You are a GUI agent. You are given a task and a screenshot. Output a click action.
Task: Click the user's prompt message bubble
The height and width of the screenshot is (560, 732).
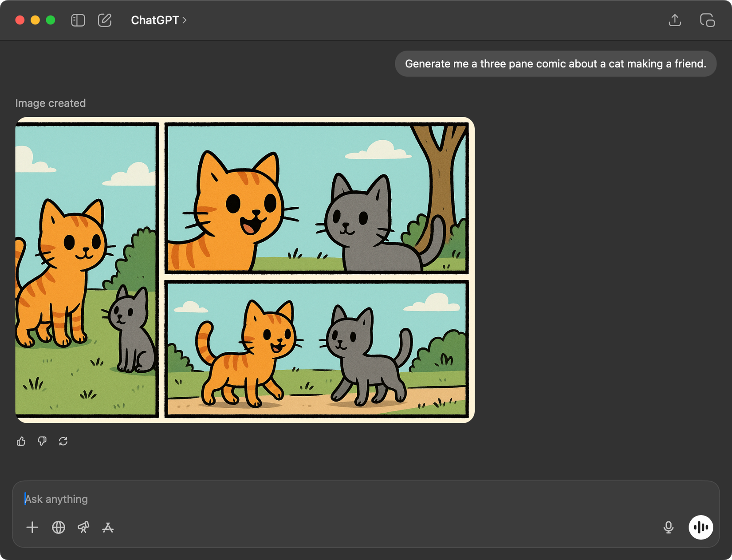[555, 63]
